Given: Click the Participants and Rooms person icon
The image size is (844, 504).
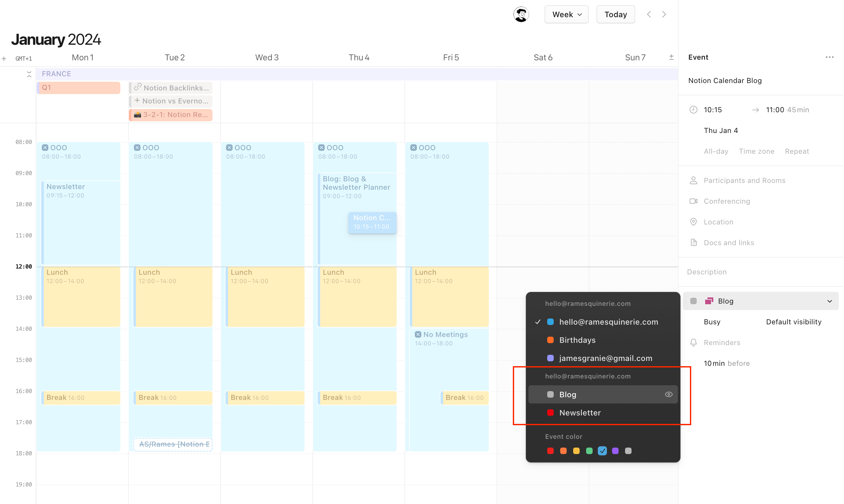Looking at the screenshot, I should pos(693,180).
